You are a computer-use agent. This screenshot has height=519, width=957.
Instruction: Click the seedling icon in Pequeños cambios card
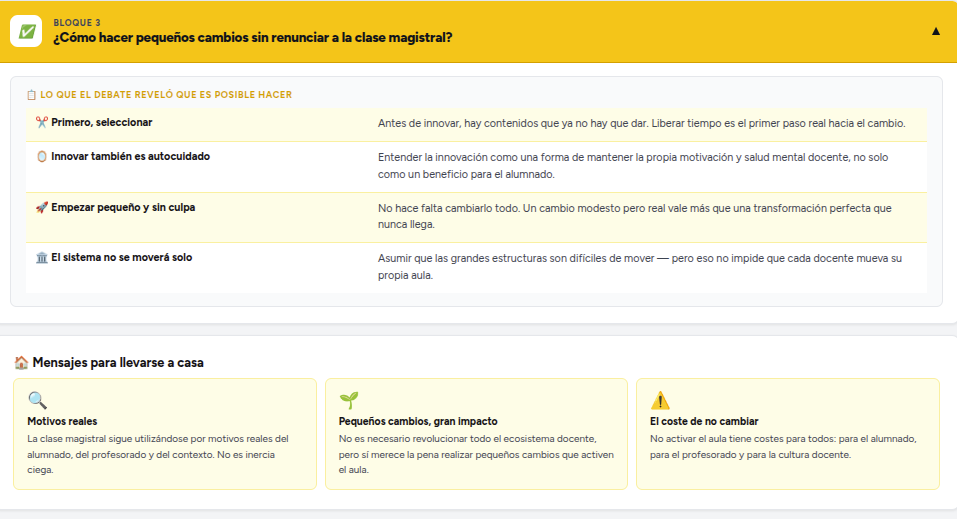(x=349, y=401)
